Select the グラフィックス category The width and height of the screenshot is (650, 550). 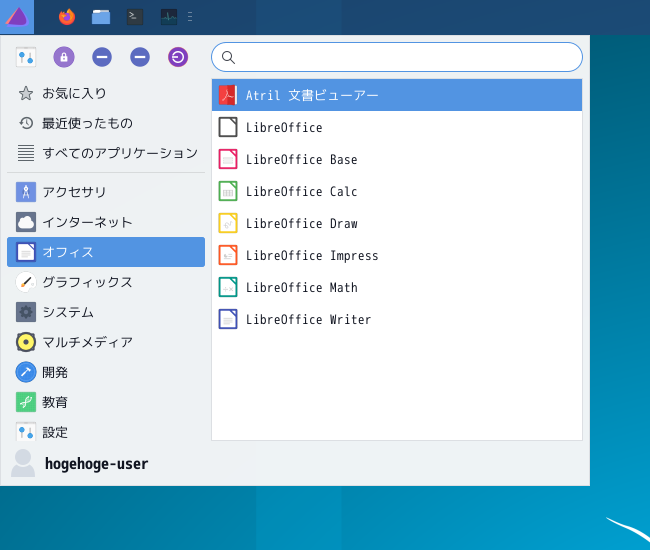tap(106, 282)
